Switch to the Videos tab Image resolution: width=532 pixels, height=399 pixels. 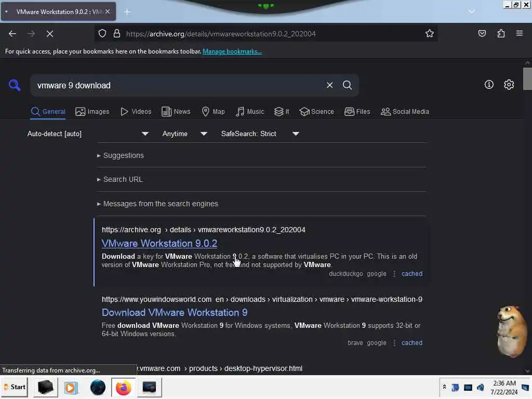pyautogui.click(x=136, y=112)
